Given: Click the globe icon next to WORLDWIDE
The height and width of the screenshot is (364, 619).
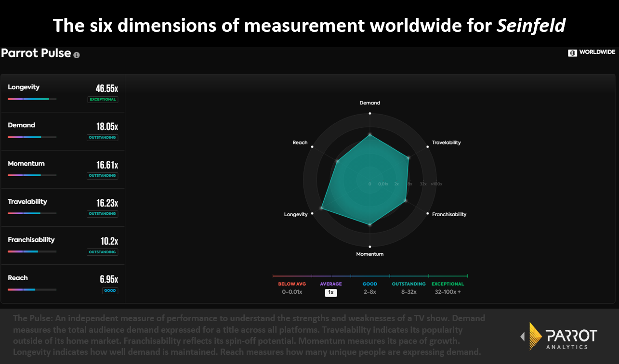Looking at the screenshot, I should tap(573, 52).
